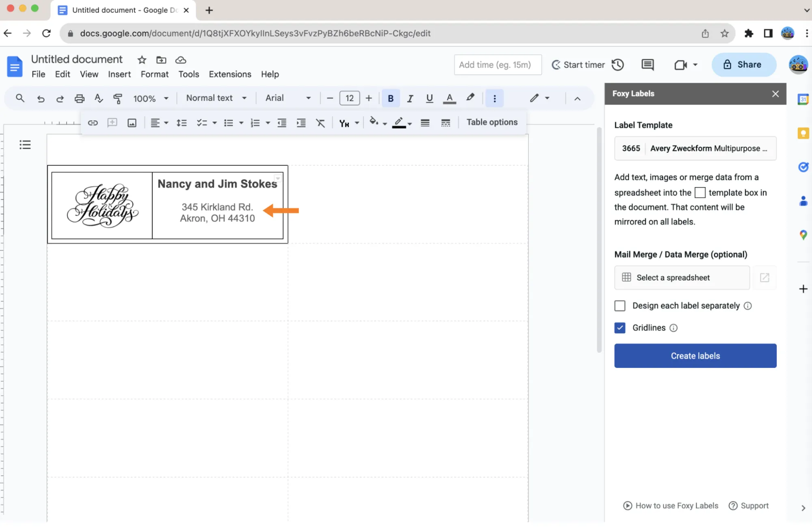Open table cell background fill color
Screen dimensions: 812x528
click(378, 122)
